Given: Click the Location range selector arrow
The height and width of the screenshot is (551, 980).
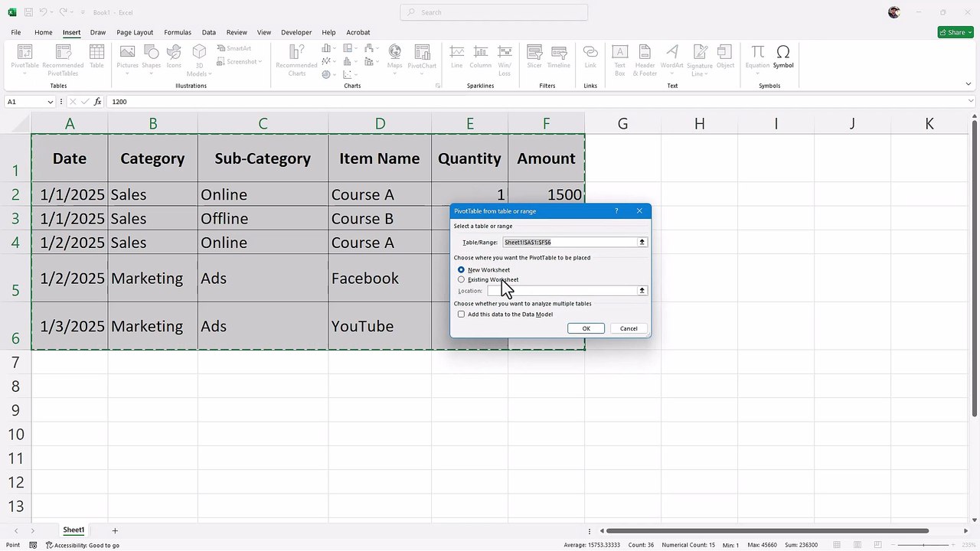Looking at the screenshot, I should (642, 291).
